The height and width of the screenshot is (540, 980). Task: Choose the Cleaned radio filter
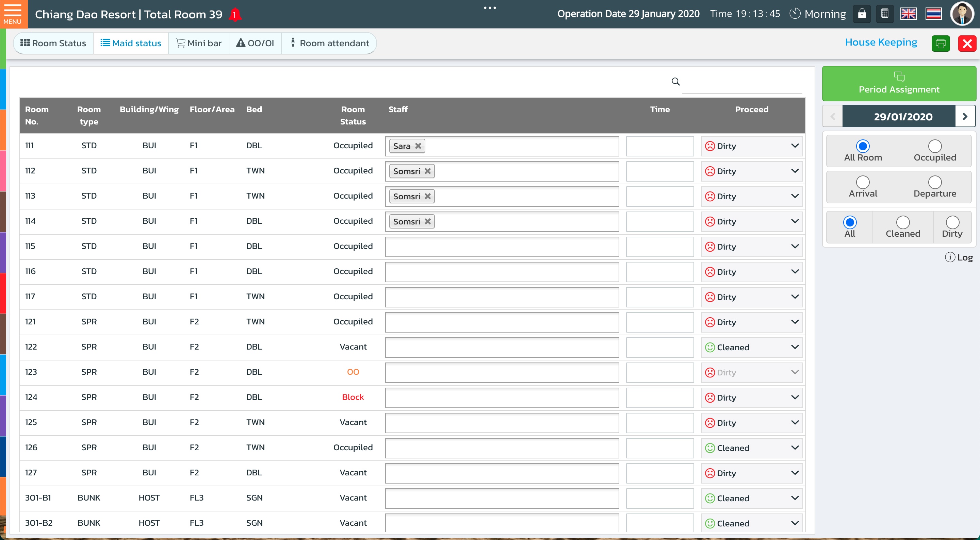pyautogui.click(x=902, y=222)
